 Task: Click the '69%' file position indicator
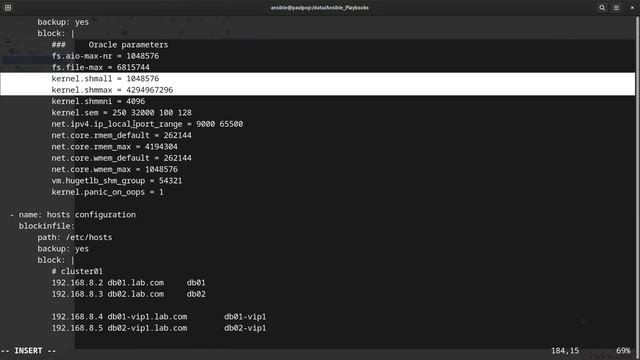click(623, 351)
